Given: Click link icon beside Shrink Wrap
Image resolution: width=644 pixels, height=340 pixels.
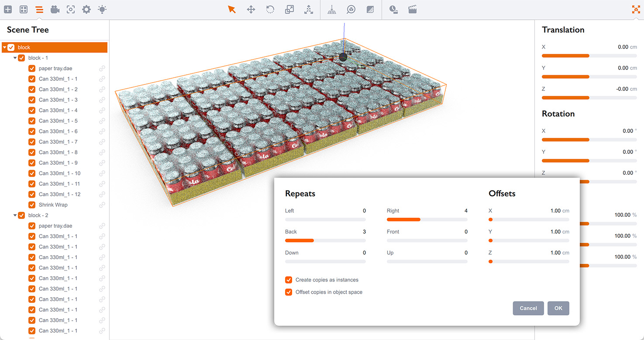Looking at the screenshot, I should (102, 205).
